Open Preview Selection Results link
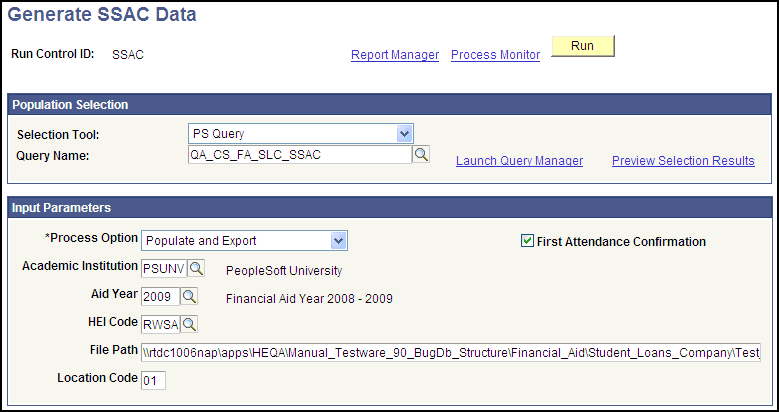 (x=683, y=161)
